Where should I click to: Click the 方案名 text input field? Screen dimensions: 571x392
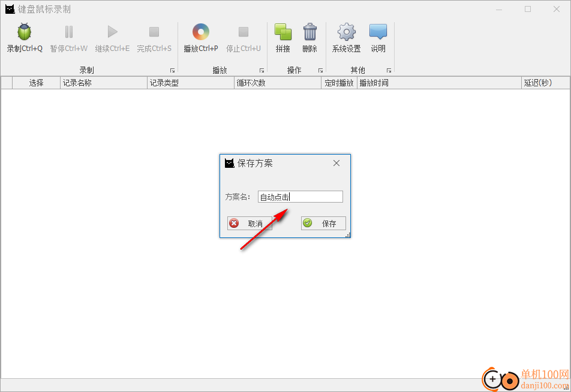[300, 197]
